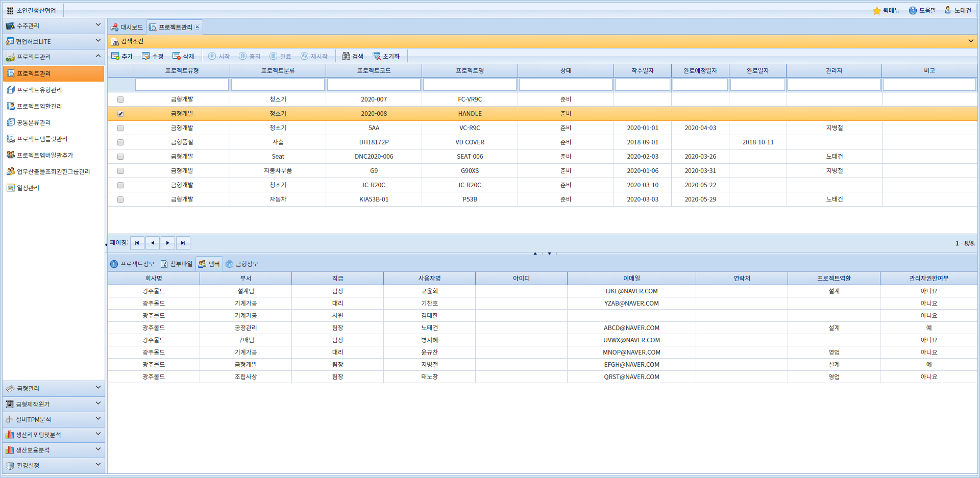Check the SEAT 006 project row checkbox
Screen dimensions: 980x478
[x=120, y=157]
